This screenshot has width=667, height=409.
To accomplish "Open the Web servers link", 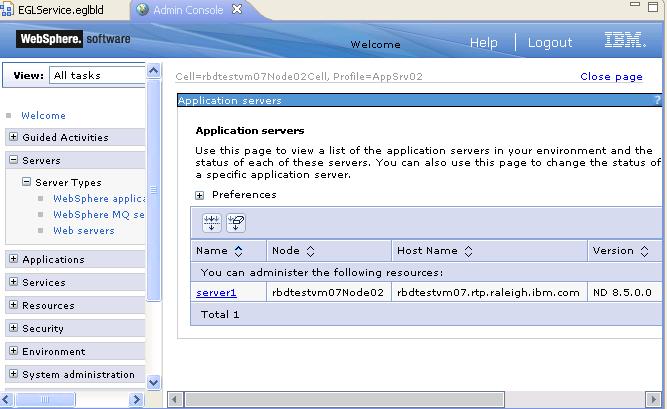I will (x=84, y=231).
